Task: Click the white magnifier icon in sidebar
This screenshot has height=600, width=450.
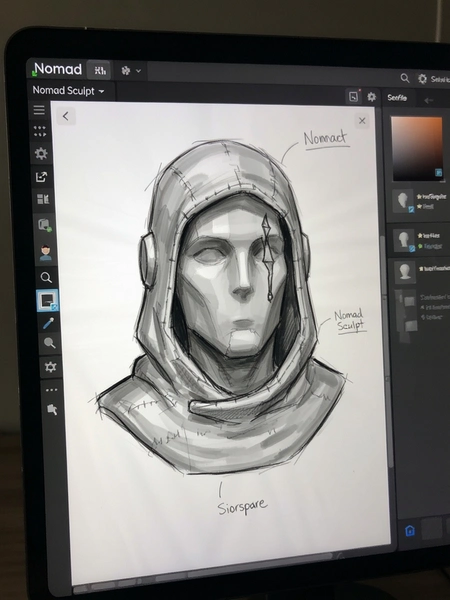Action: click(46, 277)
